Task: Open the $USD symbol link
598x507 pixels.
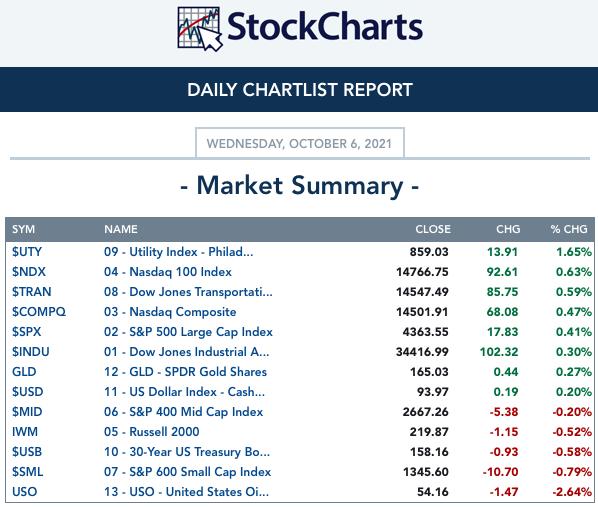Action: coord(27,392)
